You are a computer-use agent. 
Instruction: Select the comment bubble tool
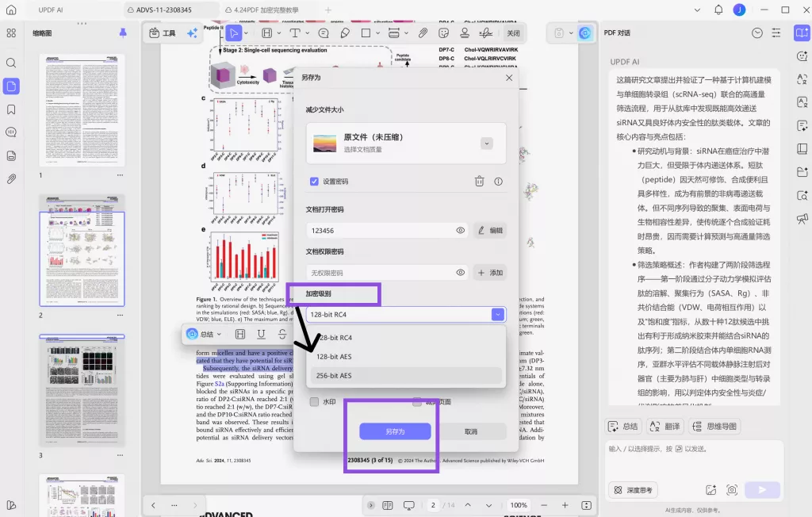[x=324, y=33]
